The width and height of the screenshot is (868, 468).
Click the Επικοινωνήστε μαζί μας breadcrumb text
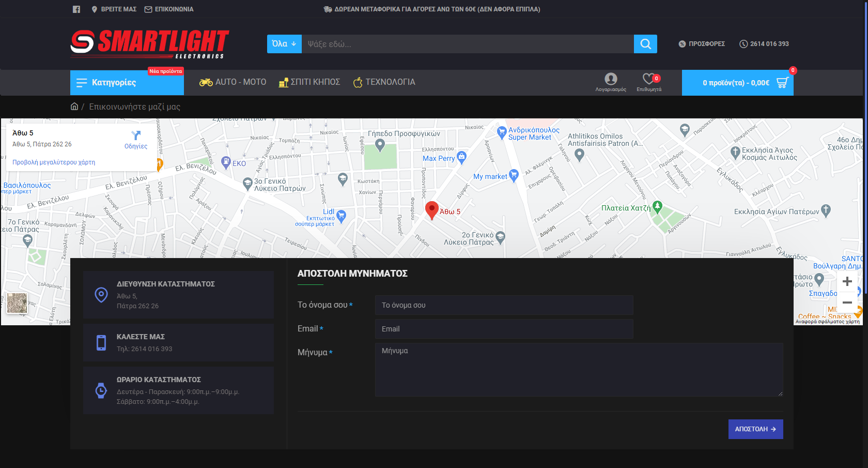click(135, 107)
